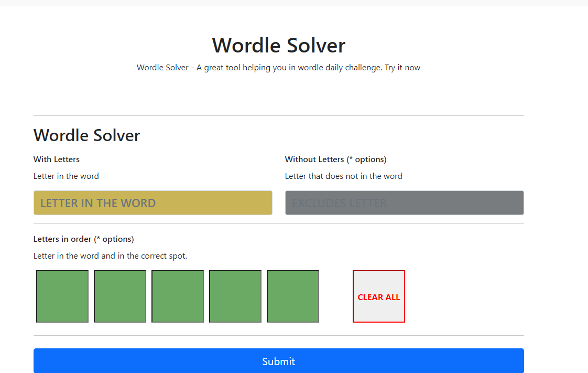
Task: Click the blue Submit button
Action: 279,361
